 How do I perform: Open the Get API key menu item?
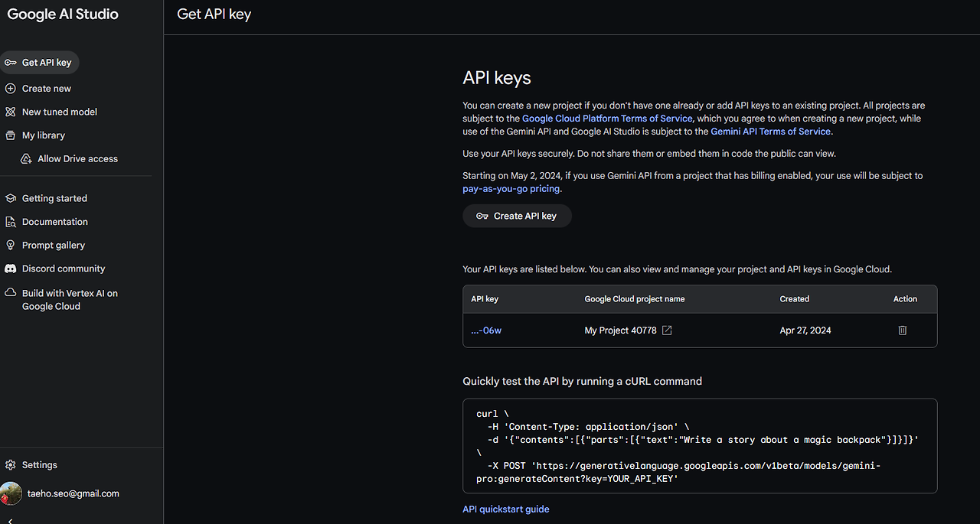(x=40, y=63)
